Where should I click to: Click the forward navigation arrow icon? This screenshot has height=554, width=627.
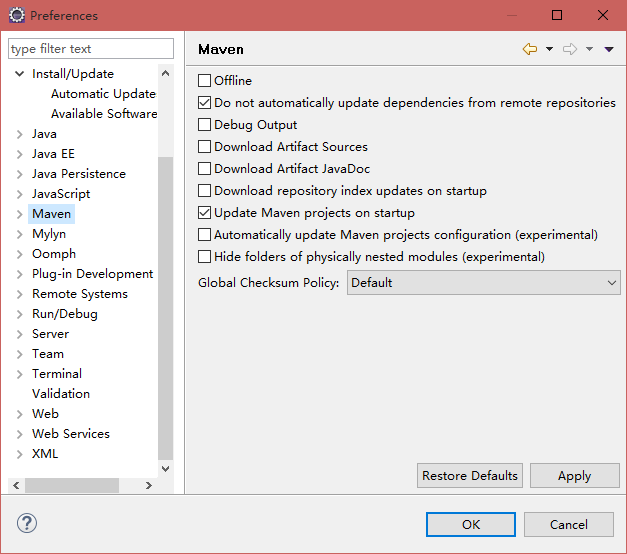point(570,49)
